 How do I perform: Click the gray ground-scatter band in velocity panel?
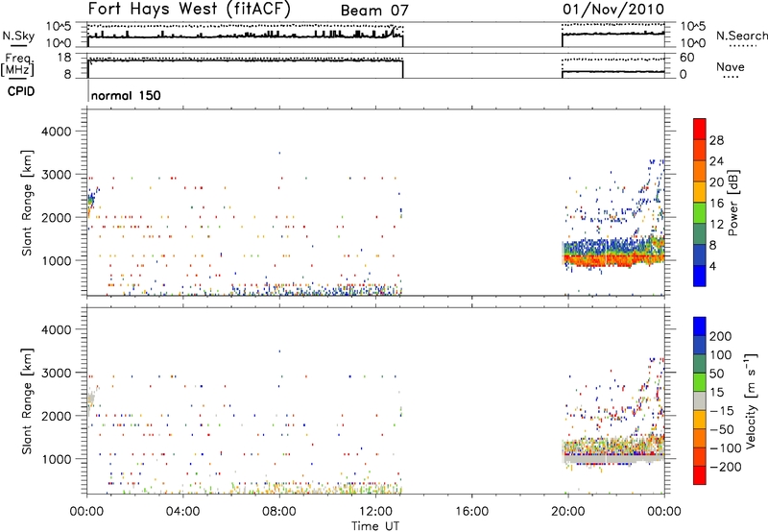(x=612, y=459)
